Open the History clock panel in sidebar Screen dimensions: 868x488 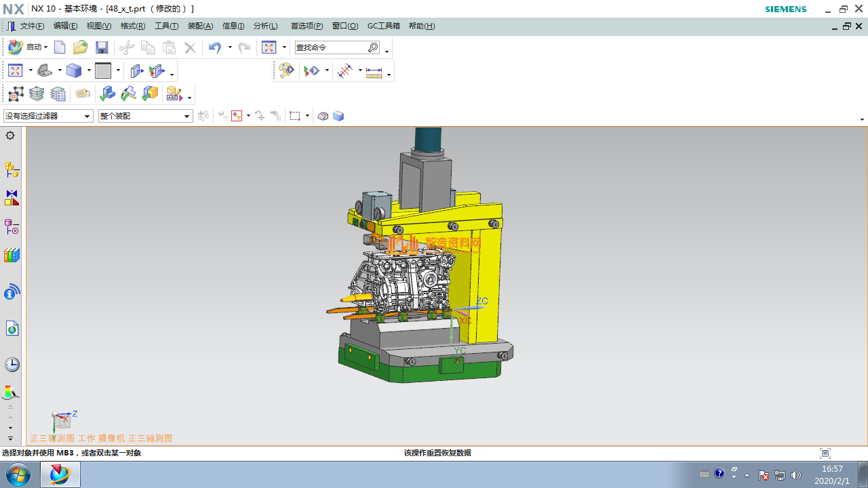12,365
